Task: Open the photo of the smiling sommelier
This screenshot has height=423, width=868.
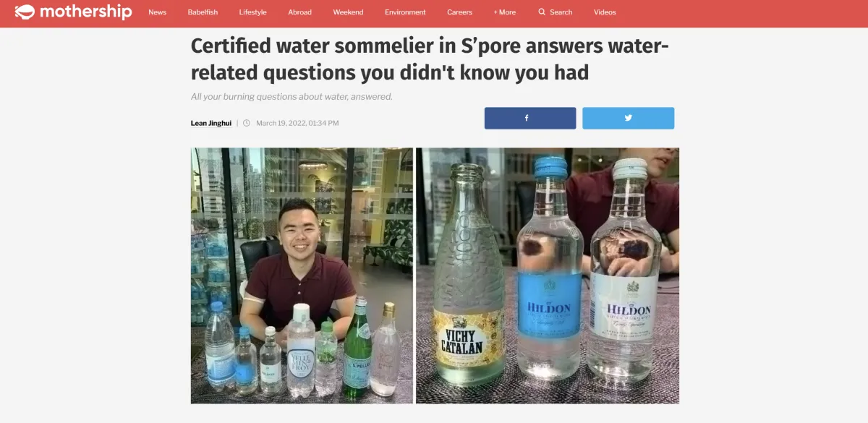Action: [302, 275]
